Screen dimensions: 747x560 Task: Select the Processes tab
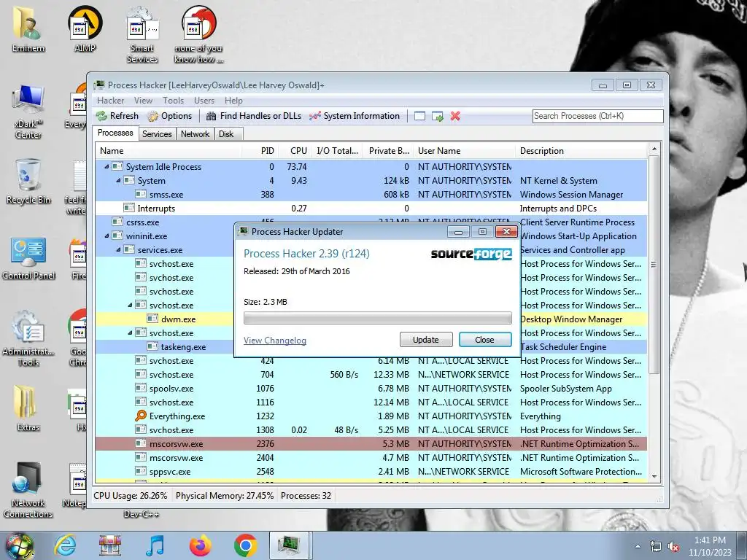point(115,133)
